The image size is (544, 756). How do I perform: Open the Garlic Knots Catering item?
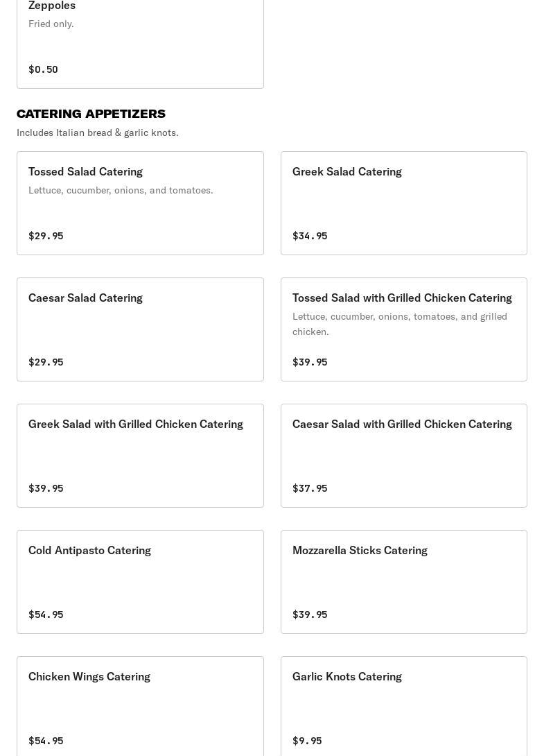tap(346, 676)
